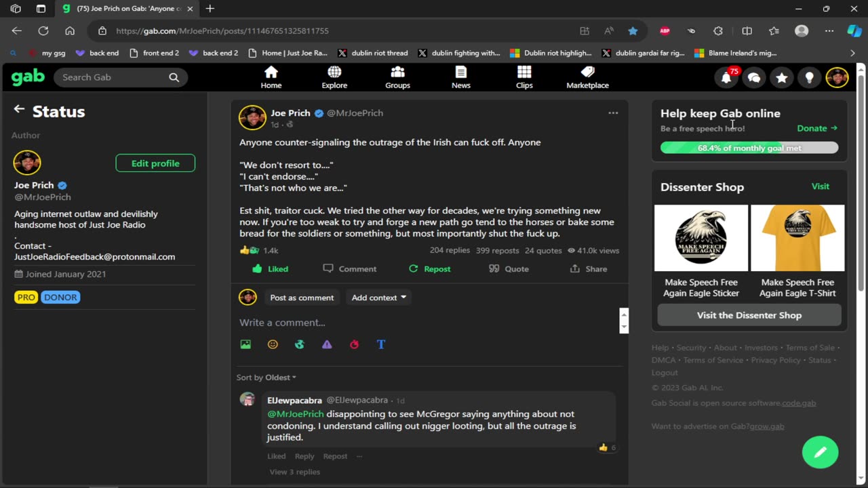Open the News nav item
Viewport: 868px width, 488px height.
click(x=461, y=77)
